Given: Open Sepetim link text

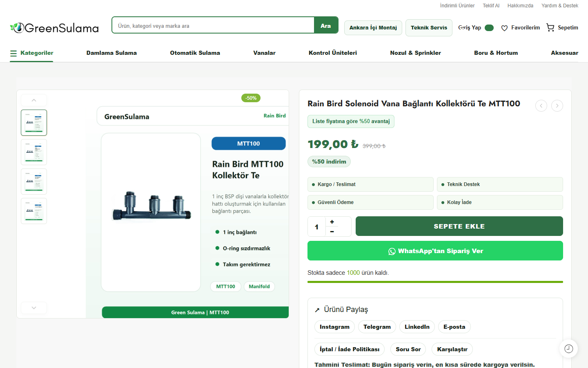Looking at the screenshot, I should pyautogui.click(x=568, y=27).
